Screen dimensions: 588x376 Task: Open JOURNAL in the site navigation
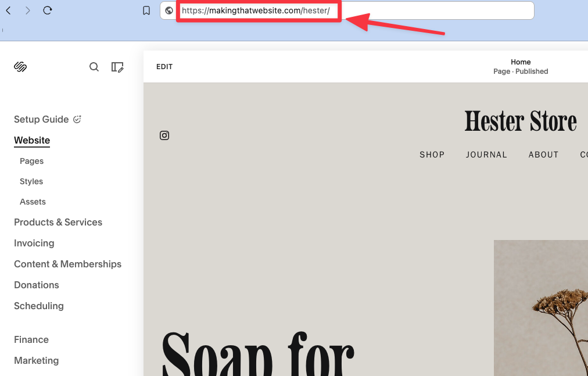[x=486, y=155]
